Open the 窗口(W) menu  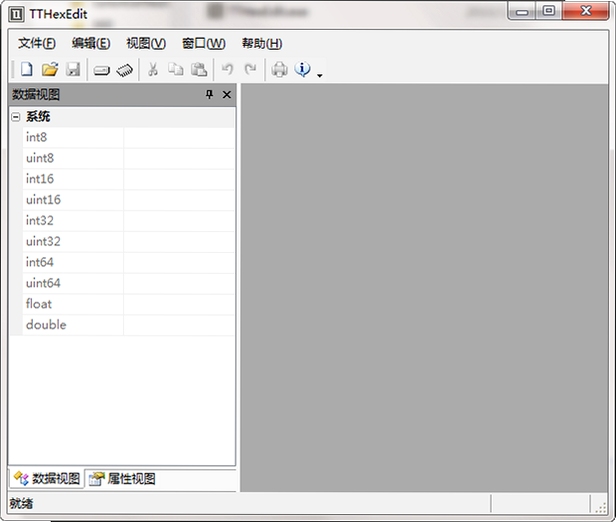coord(204,43)
